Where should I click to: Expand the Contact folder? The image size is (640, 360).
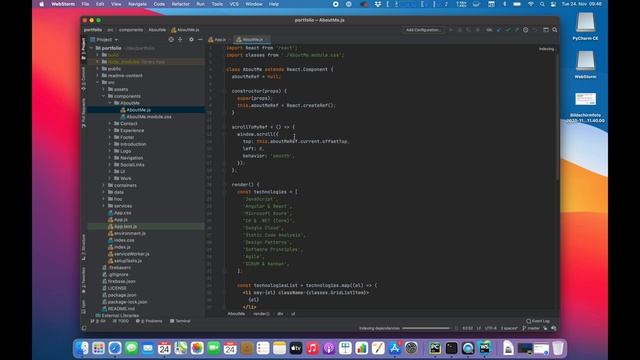tap(110, 123)
